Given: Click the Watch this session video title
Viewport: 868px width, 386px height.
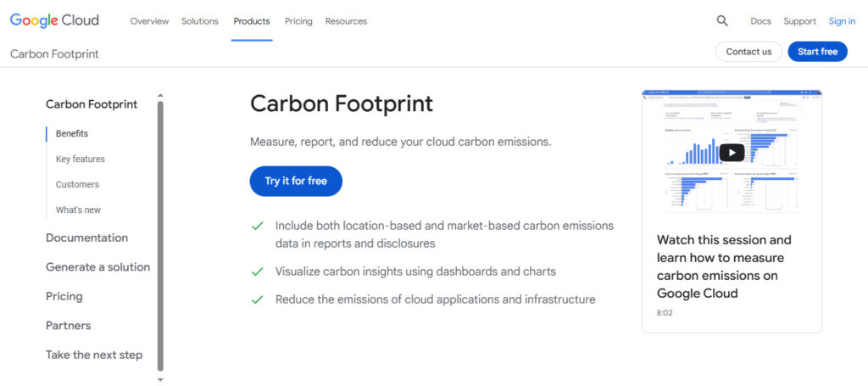Looking at the screenshot, I should [725, 266].
